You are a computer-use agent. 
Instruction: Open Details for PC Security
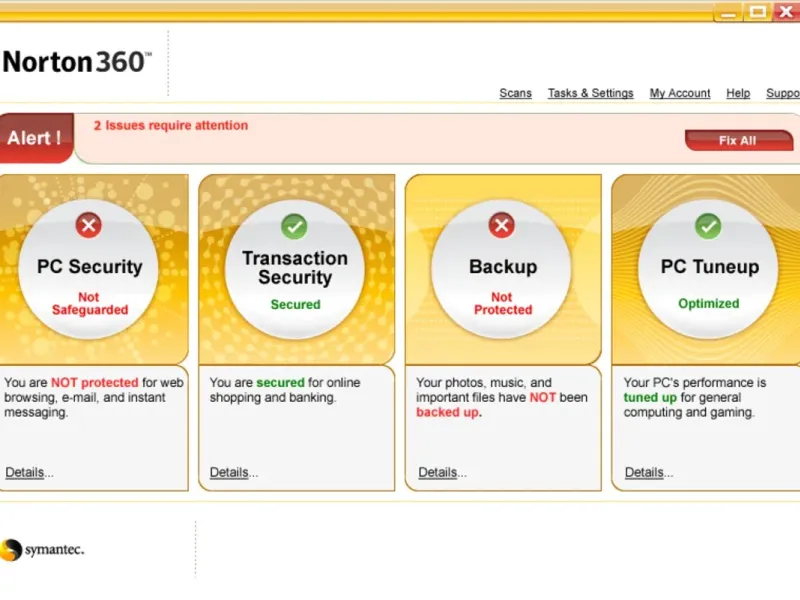[29, 472]
